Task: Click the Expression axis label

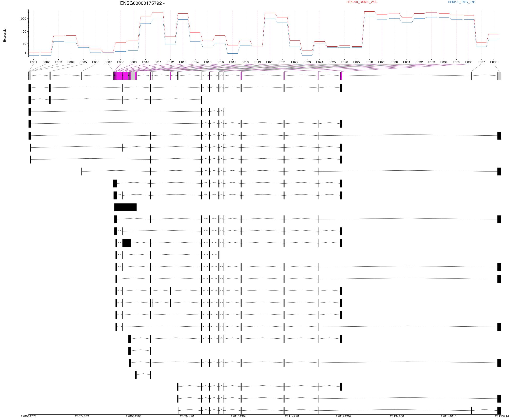Action: pyautogui.click(x=5, y=34)
